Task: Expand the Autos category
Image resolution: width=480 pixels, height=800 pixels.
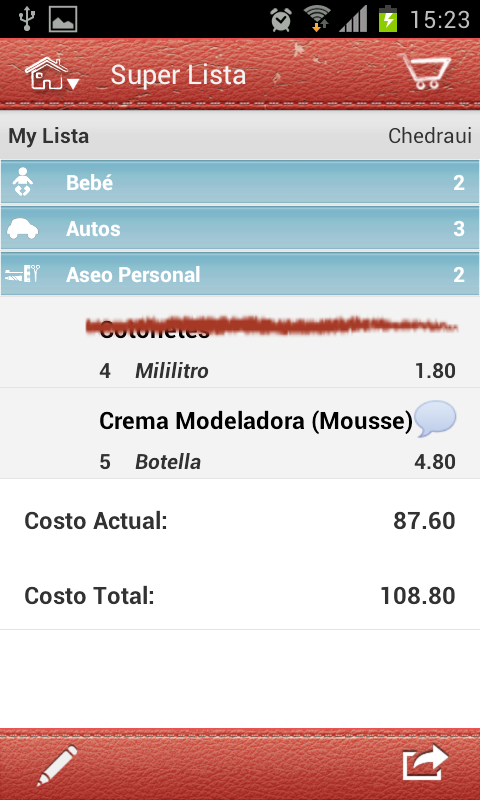Action: [240, 228]
